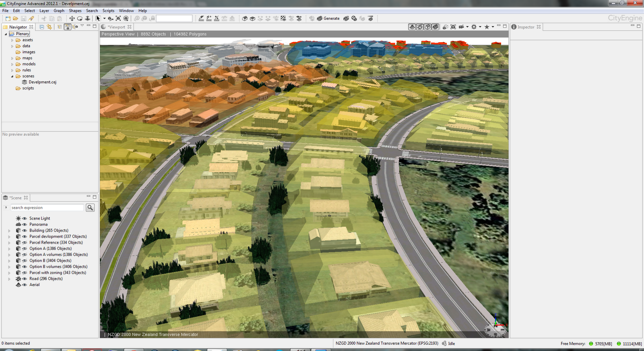This screenshot has width=644, height=351.
Task: Select the Selection arrow tool
Action: (98, 18)
